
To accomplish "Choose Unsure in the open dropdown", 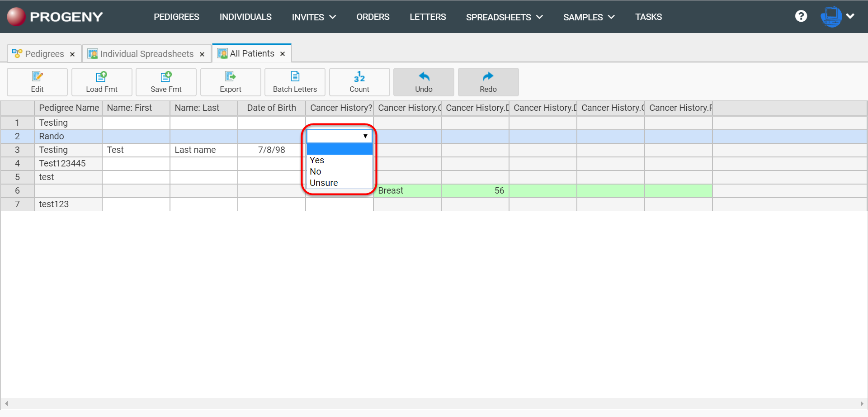I will 324,183.
